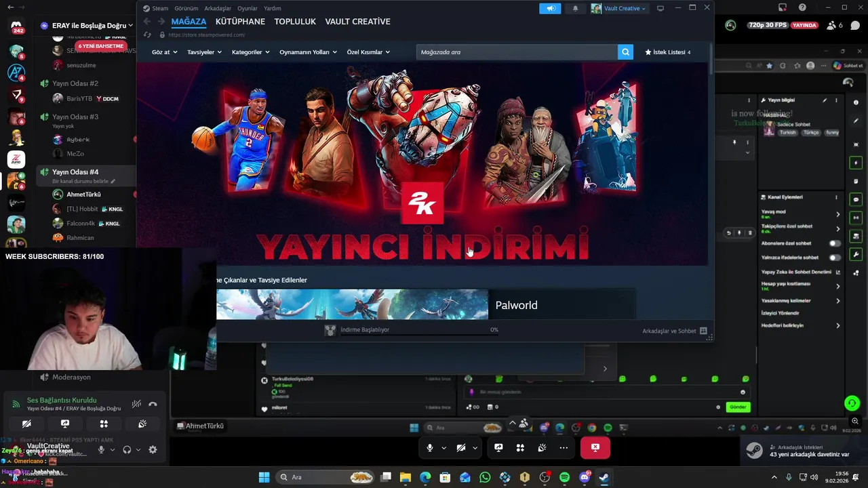Image resolution: width=868 pixels, height=488 pixels.
Task: Toggle Discord noise suppression icon
Action: tap(136, 404)
